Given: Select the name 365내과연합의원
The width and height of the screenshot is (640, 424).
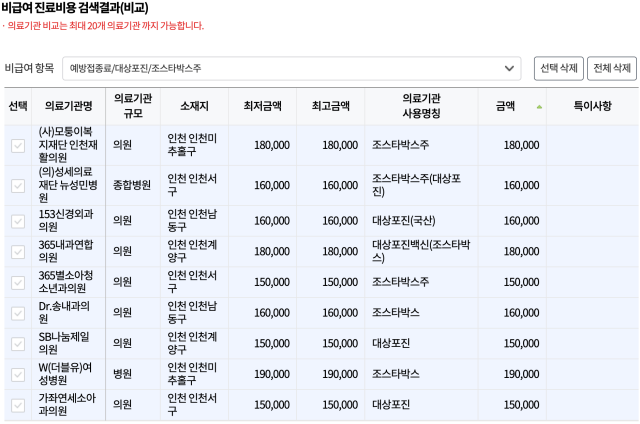Looking at the screenshot, I should [66, 251].
